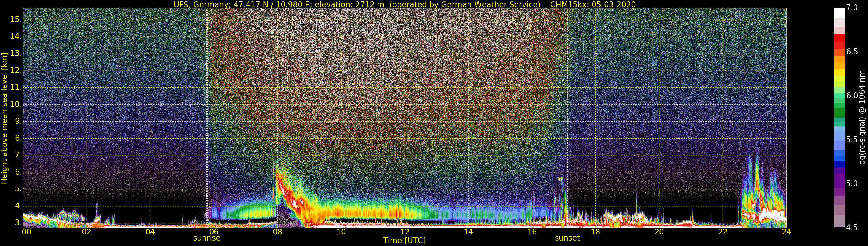Click the purple band of the colorbar
The height and width of the screenshot is (246, 868).
(839, 180)
